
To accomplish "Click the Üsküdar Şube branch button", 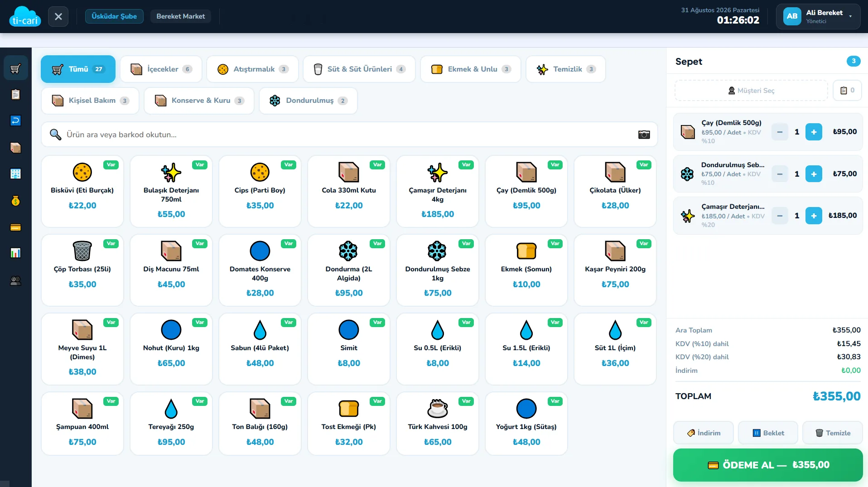I will tap(114, 16).
